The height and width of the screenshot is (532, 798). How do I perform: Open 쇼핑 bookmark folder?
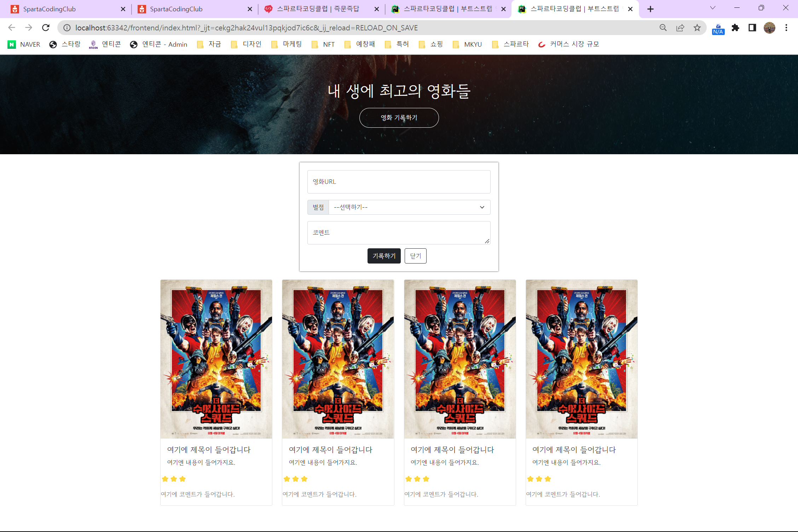tap(431, 44)
